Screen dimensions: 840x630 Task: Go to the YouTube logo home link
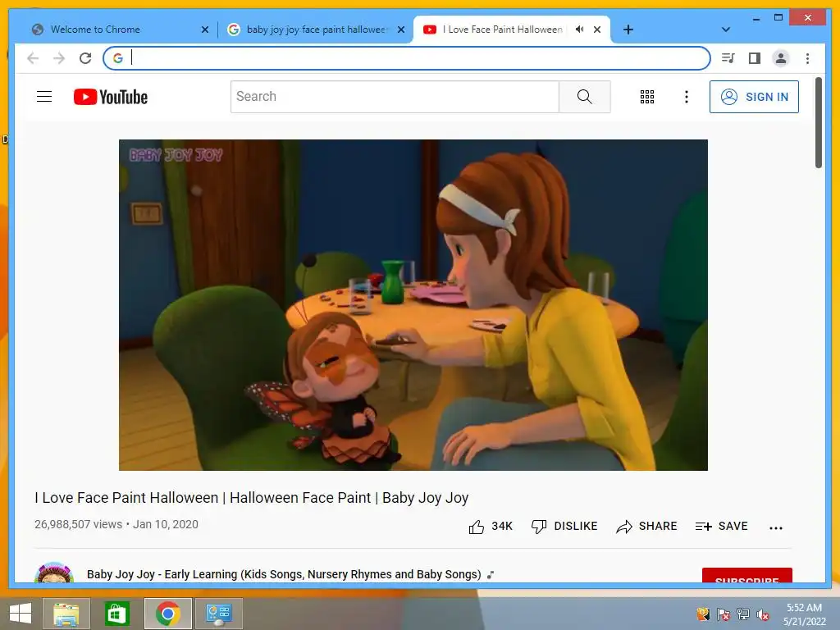pyautogui.click(x=111, y=97)
